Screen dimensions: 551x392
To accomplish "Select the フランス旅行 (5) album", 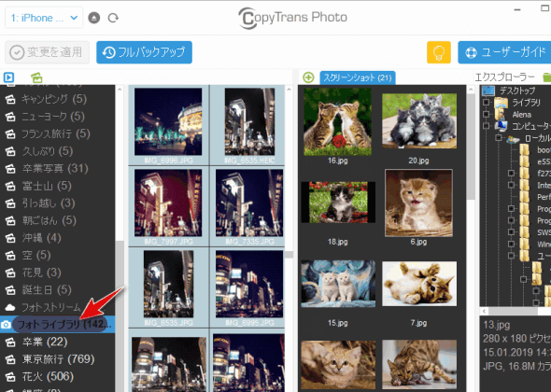I will (x=57, y=133).
